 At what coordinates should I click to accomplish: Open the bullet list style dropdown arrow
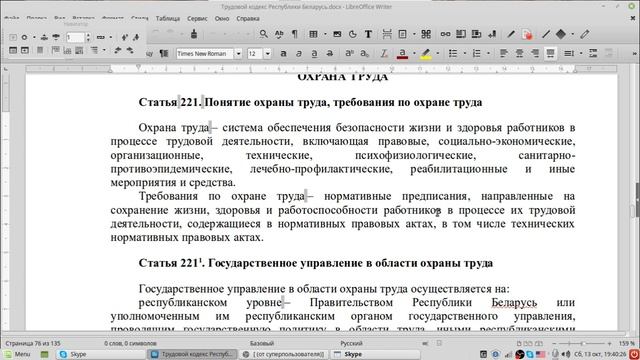[x=464, y=53]
